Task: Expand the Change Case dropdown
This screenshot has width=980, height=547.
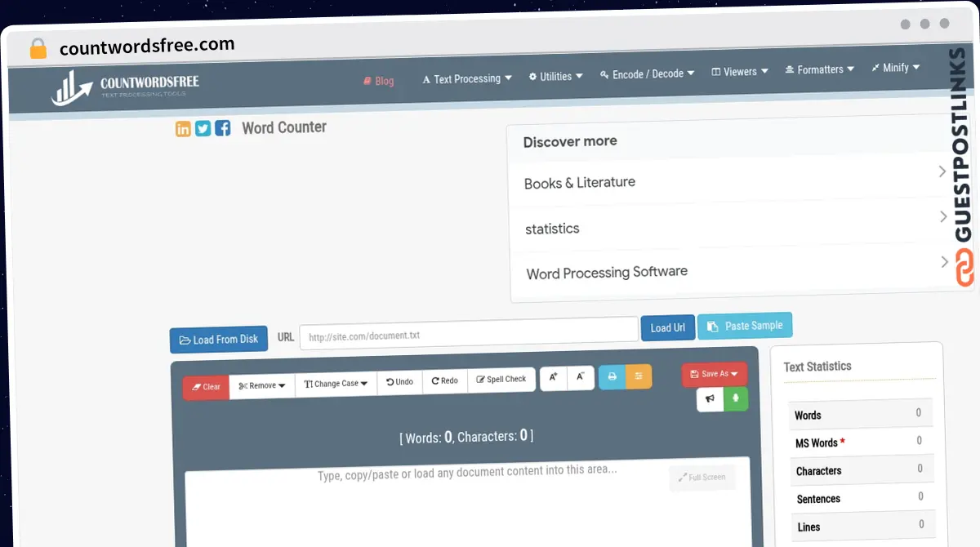Action: [335, 384]
